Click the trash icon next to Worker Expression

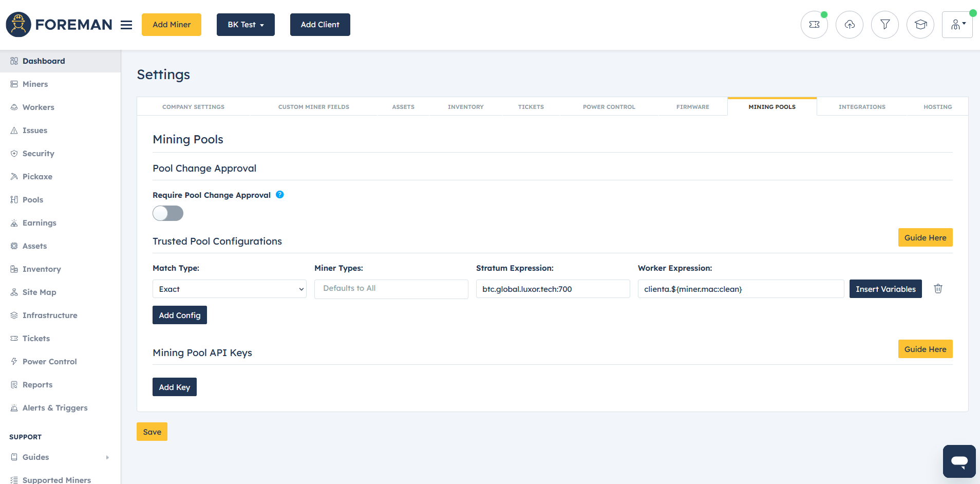tap(938, 289)
